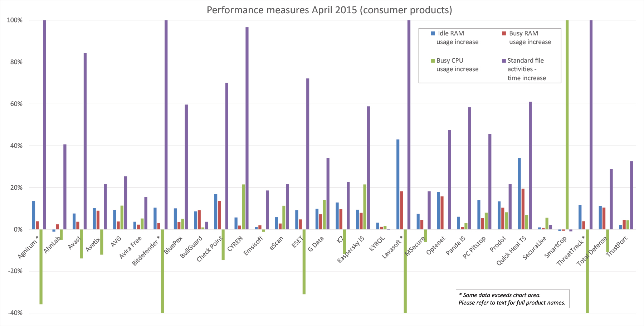Click the '60%' y-axis label

coord(16,104)
